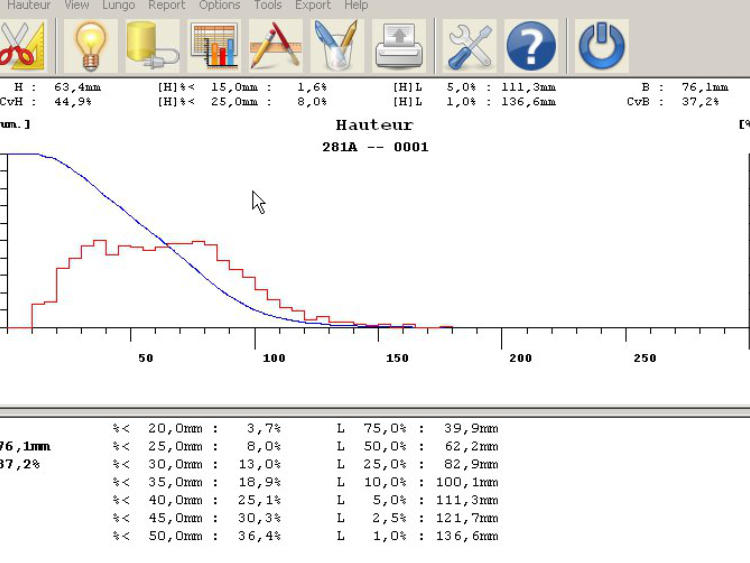
Task: Click the light bulb toolbar icon
Action: click(91, 45)
